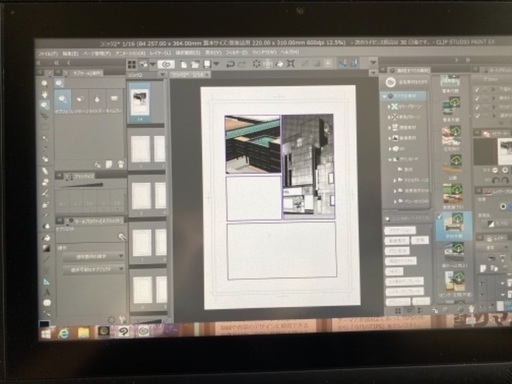This screenshot has height=384, width=512.
Task: Expand the Monochrome Pattern folder in material tree
Action: 389,117
